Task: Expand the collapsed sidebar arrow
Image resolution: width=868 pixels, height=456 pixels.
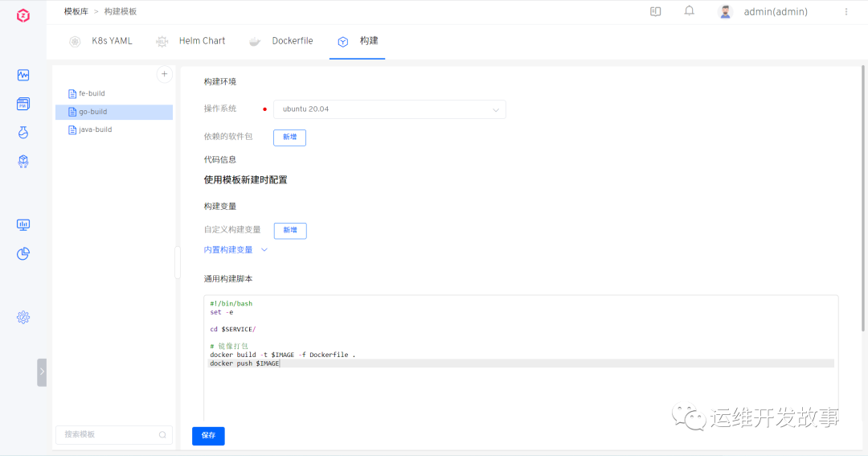Action: click(x=42, y=372)
